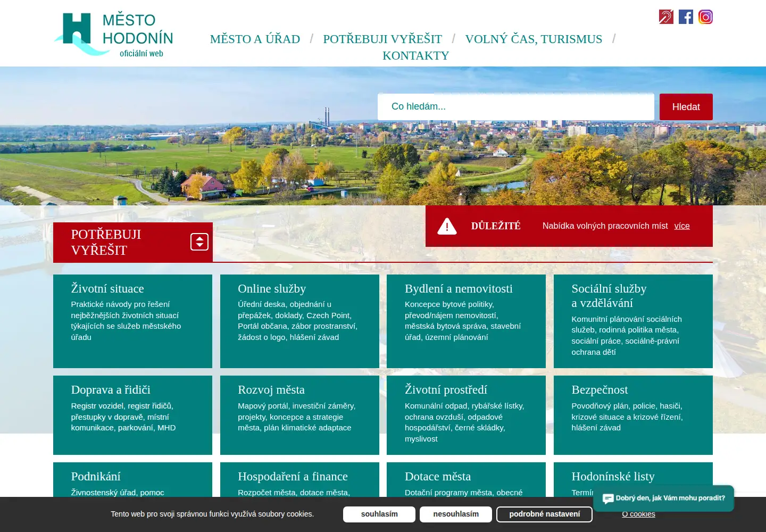The width and height of the screenshot is (766, 532).
Task: Open the podrobné nastavení cookie settings
Action: [x=544, y=514]
